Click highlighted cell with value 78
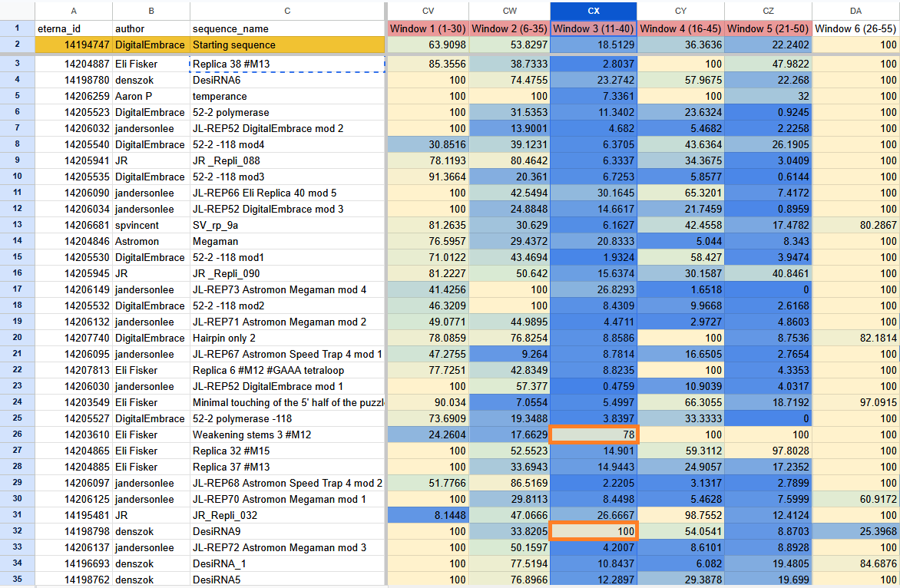 click(x=594, y=434)
